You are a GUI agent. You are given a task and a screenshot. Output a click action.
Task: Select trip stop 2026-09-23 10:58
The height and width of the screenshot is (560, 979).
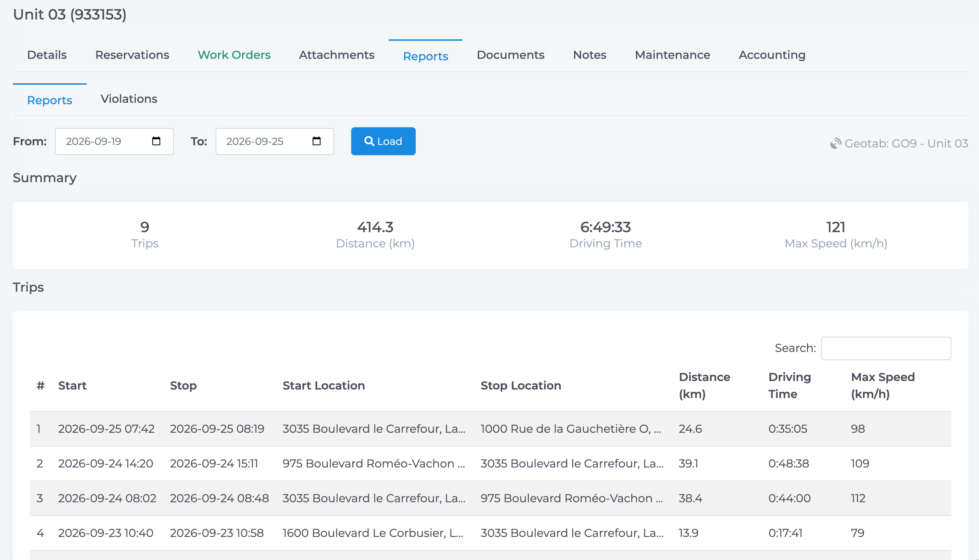tap(217, 533)
